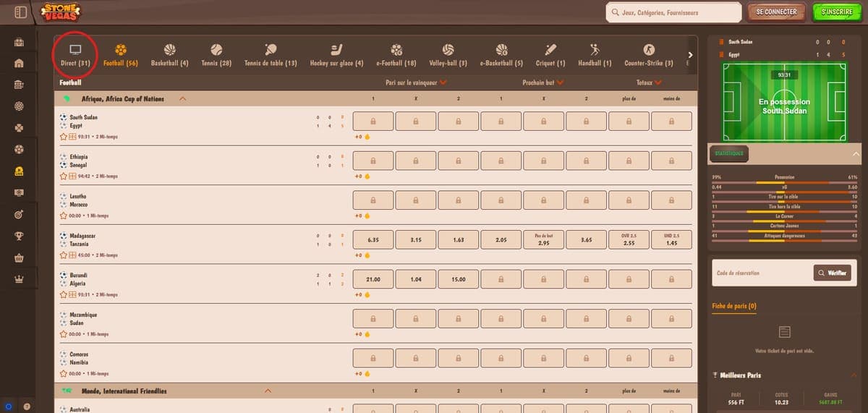Viewport: 868px width, 413px height.
Task: Click the magnifier icon in search field
Action: tap(616, 12)
